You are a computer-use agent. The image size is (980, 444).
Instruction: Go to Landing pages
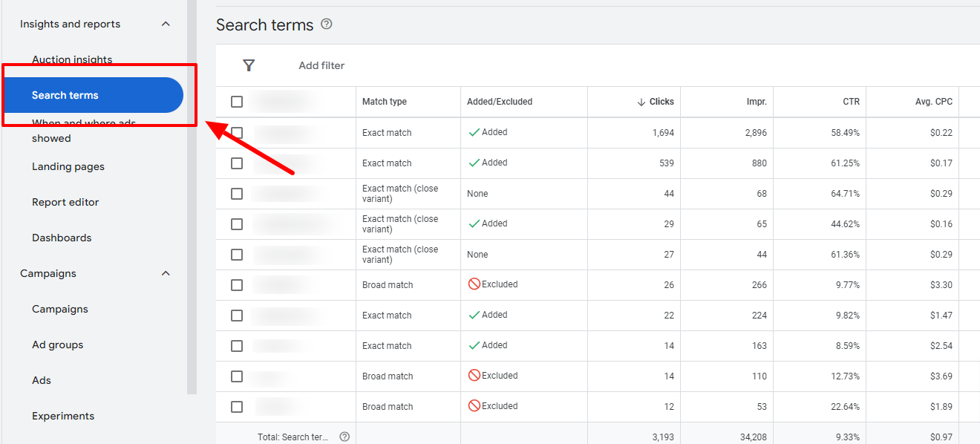coord(68,166)
